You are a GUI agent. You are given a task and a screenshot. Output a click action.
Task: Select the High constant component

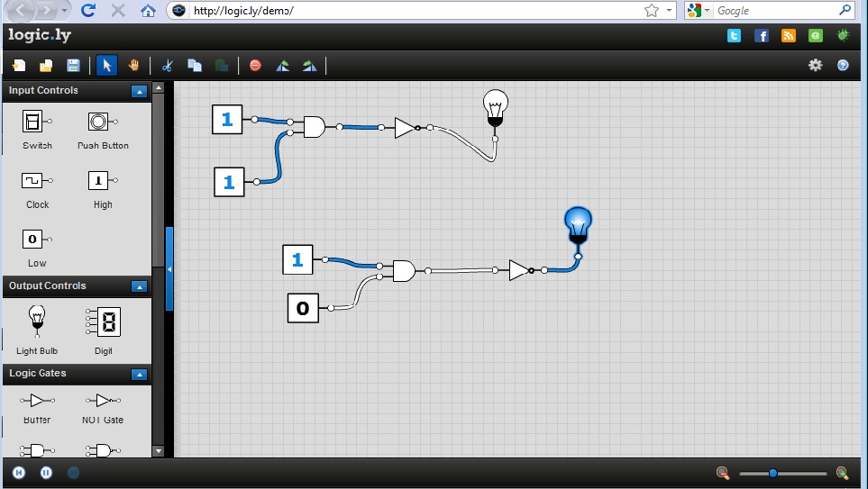103,190
